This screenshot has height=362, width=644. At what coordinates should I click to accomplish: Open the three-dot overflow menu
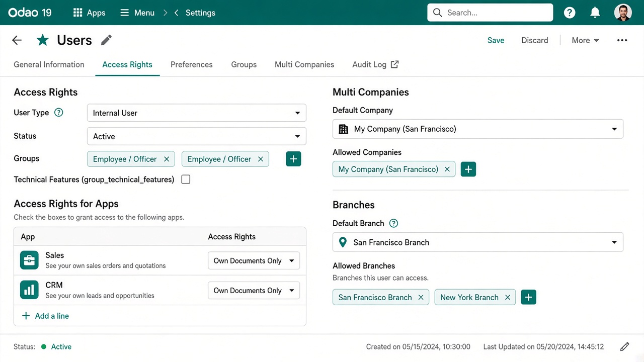pyautogui.click(x=622, y=40)
